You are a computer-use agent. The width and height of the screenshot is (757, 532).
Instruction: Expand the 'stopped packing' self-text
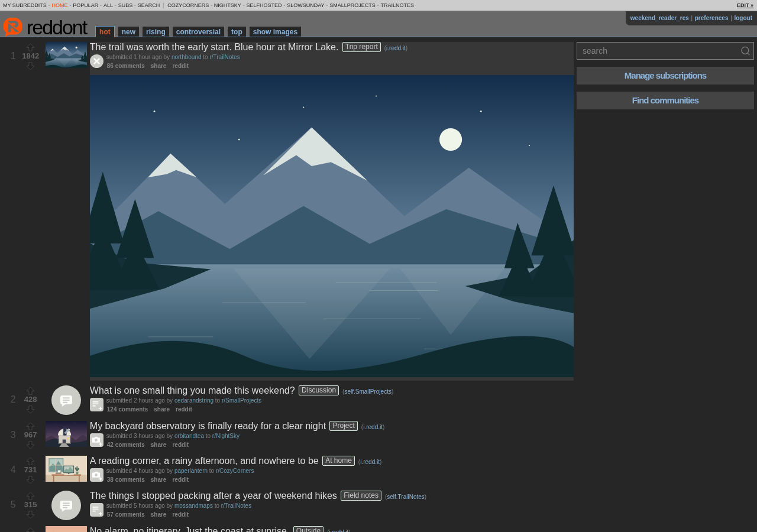click(96, 510)
